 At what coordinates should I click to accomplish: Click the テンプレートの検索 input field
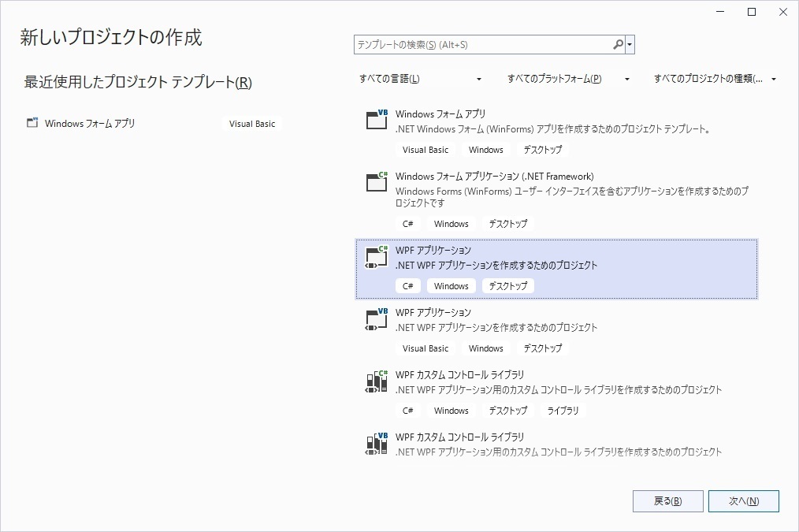click(473, 44)
